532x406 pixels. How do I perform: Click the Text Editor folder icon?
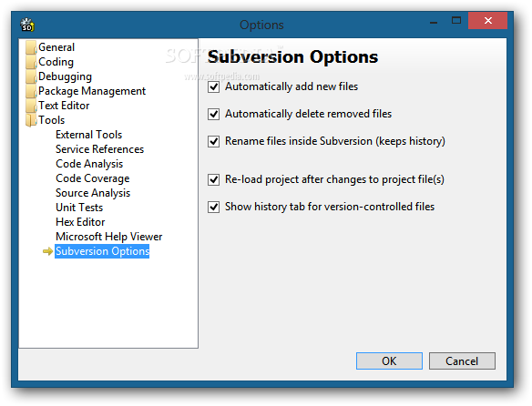click(x=31, y=106)
